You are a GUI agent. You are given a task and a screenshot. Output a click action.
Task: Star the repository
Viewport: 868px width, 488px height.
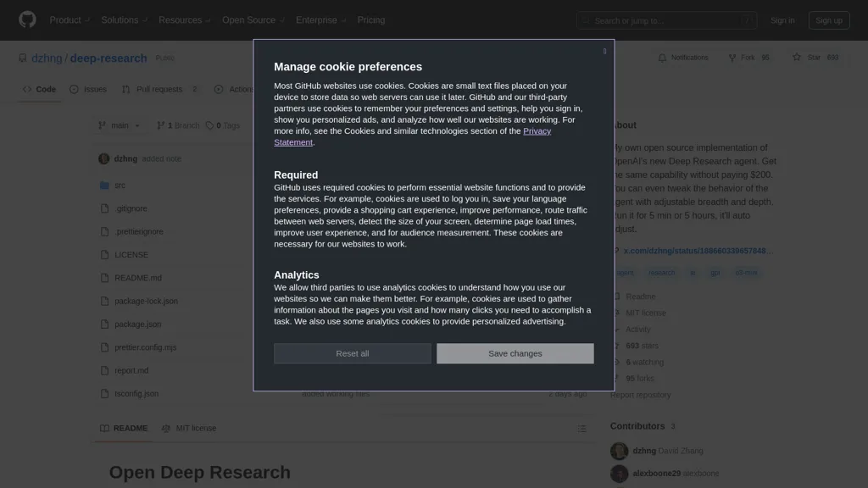click(x=815, y=58)
